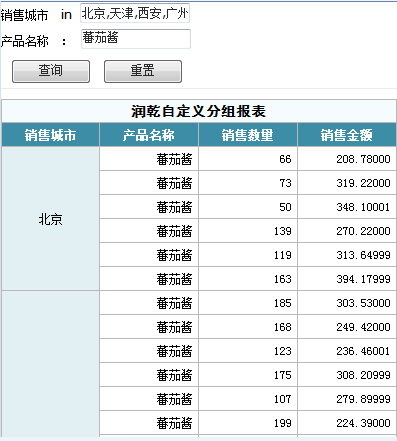Screen dimensions: 397x441
Task: Click the amount cell 303.53000
Action: 347,303
